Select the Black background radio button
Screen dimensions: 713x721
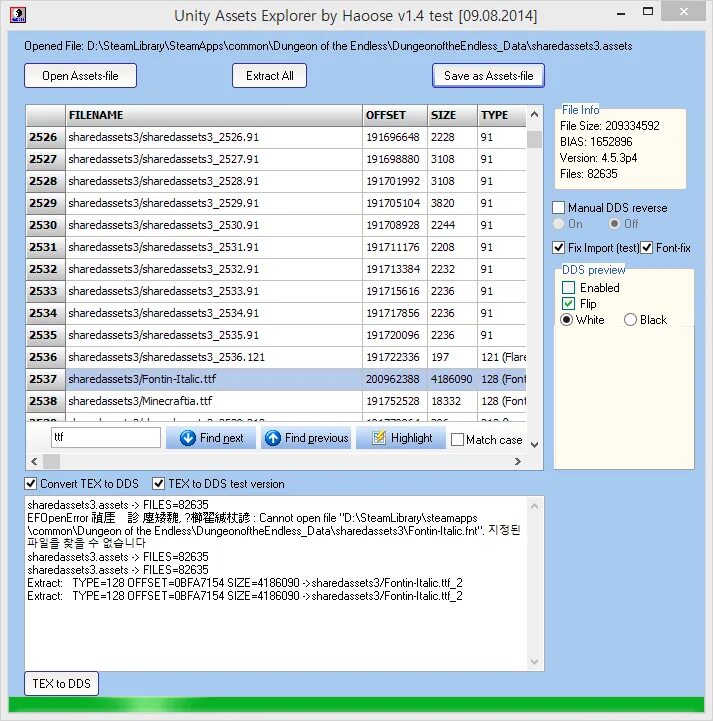pyautogui.click(x=630, y=320)
